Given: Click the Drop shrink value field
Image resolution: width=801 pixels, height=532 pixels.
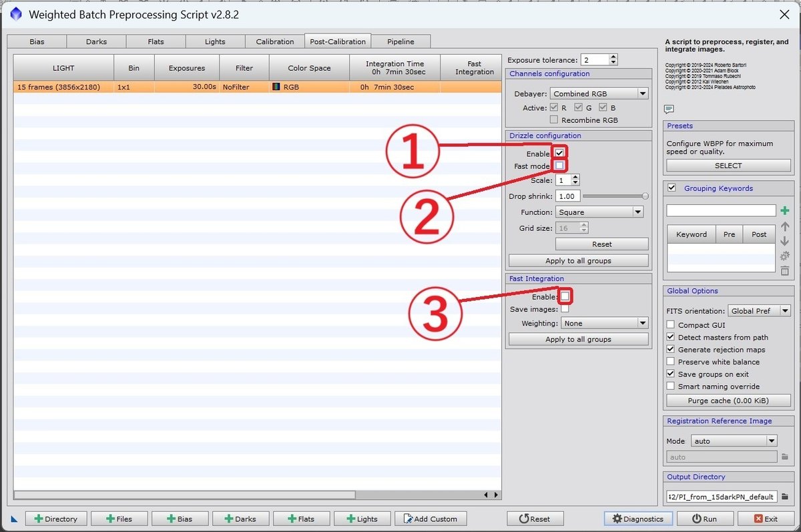Looking at the screenshot, I should click(567, 196).
